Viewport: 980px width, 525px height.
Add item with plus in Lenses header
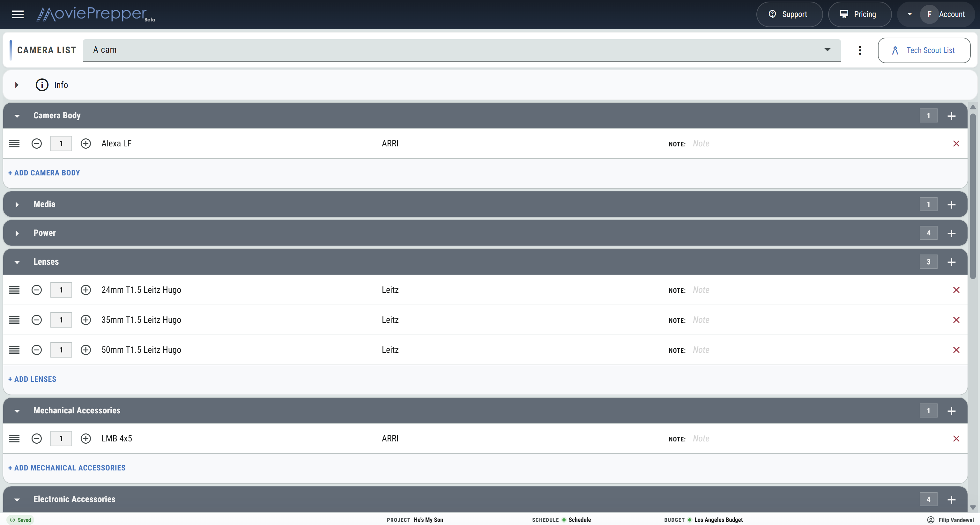click(x=952, y=262)
